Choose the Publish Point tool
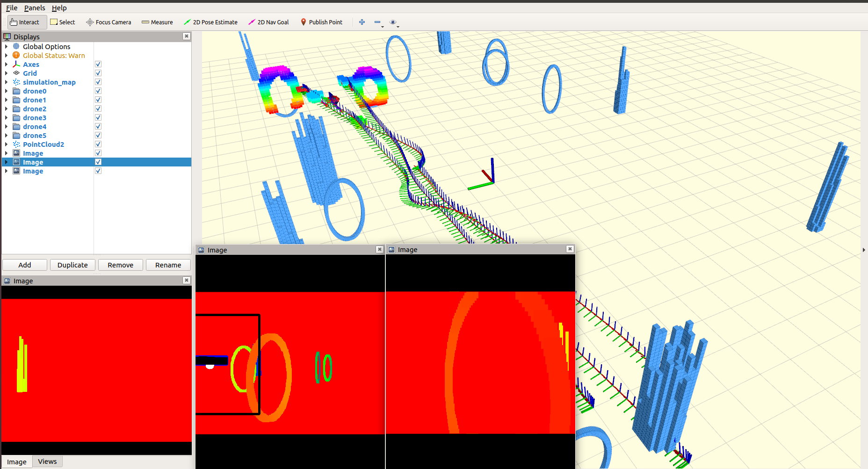Viewport: 868px width, 469px height. [321, 22]
